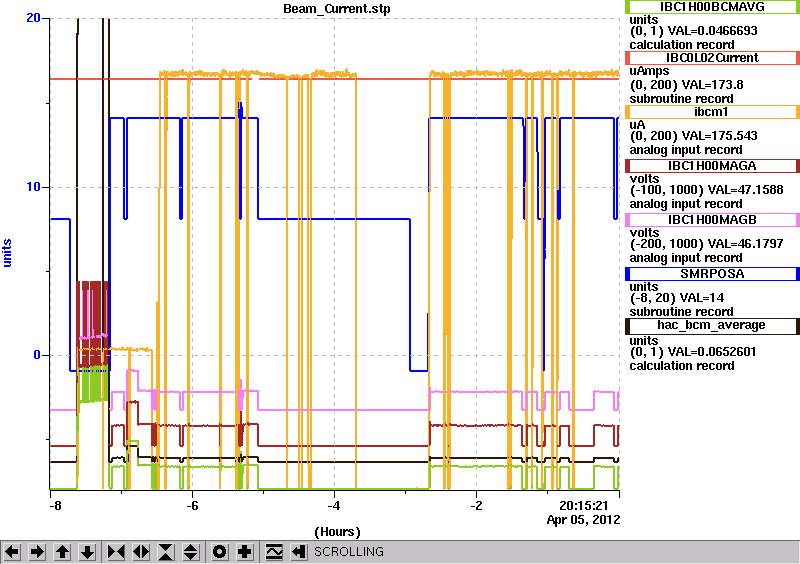Select the IBC0L02Current red legend label
The width and height of the screenshot is (800, 564).
[x=712, y=58]
